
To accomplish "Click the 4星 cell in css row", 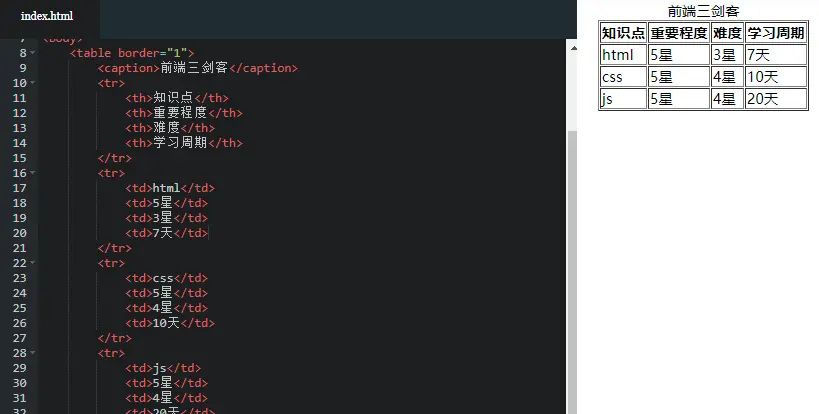I will (x=727, y=77).
